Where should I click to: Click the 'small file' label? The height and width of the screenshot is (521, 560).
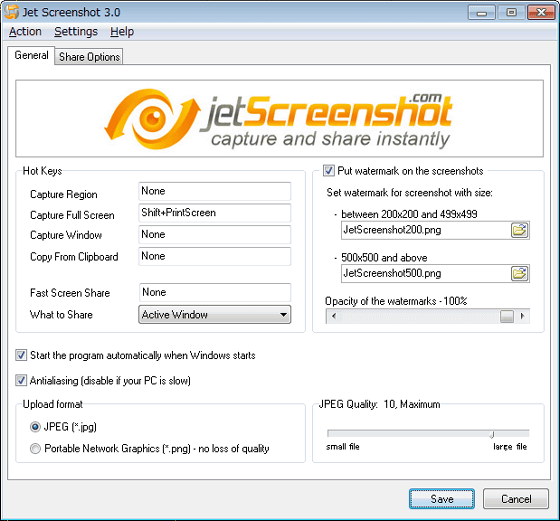click(342, 447)
